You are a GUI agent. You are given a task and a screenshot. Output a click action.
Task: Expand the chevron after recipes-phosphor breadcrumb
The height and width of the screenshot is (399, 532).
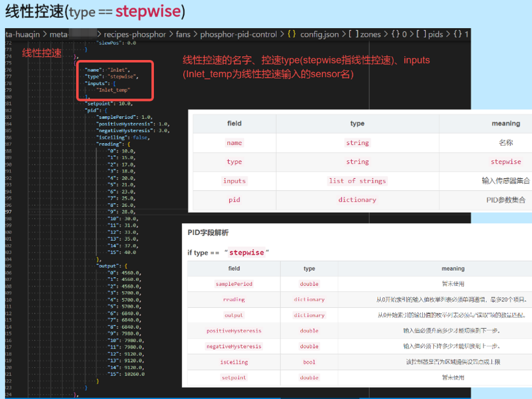click(171, 34)
